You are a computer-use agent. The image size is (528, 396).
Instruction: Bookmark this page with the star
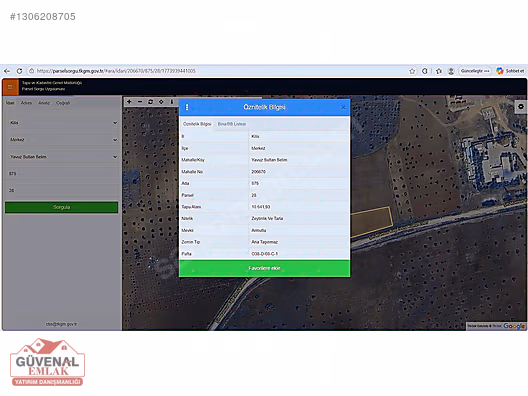tap(412, 71)
